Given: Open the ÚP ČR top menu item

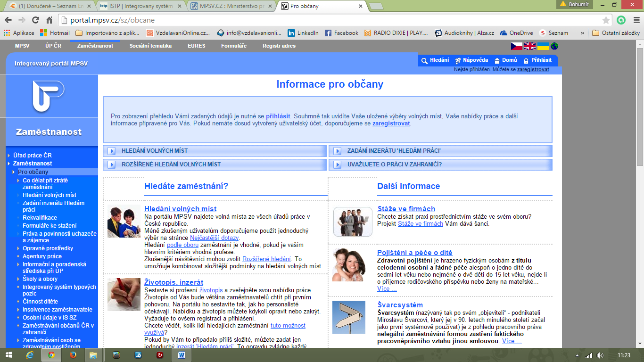Looking at the screenshot, I should pos(53,46).
